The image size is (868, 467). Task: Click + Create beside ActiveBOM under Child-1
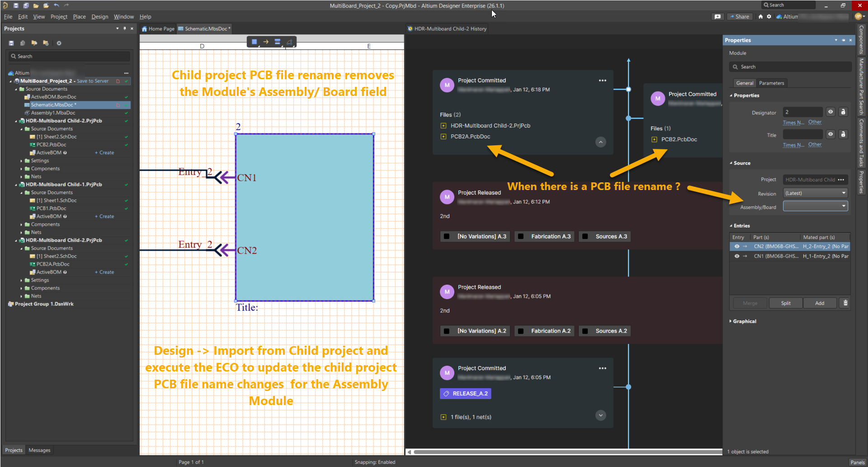point(104,216)
